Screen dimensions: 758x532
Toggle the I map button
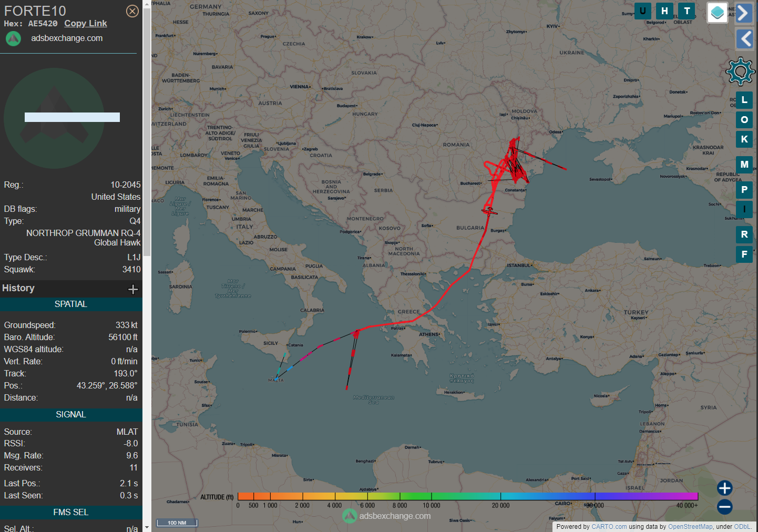point(744,209)
